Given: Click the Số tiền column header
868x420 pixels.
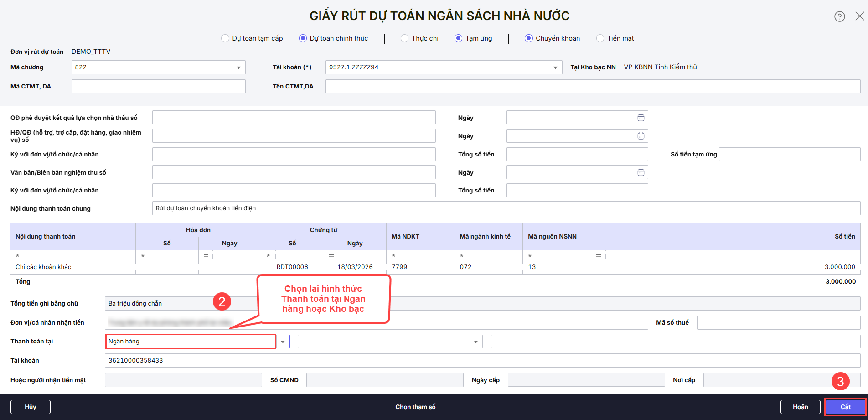Looking at the screenshot, I should tap(726, 237).
